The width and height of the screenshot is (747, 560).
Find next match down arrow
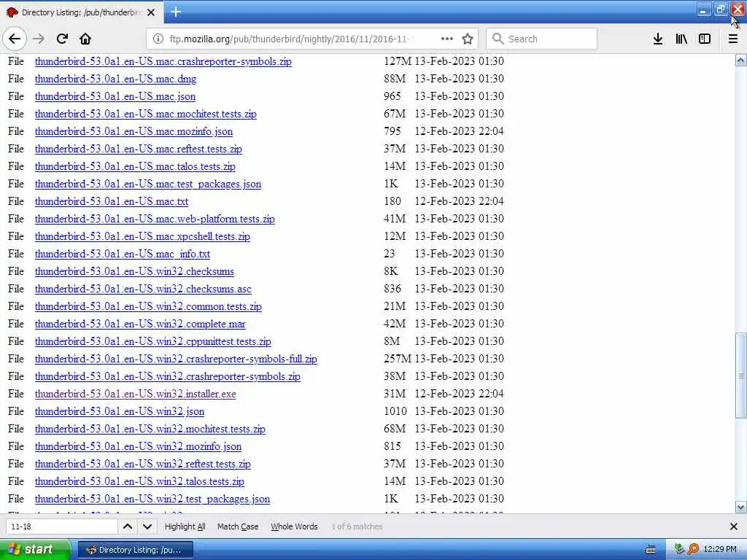coord(147,526)
